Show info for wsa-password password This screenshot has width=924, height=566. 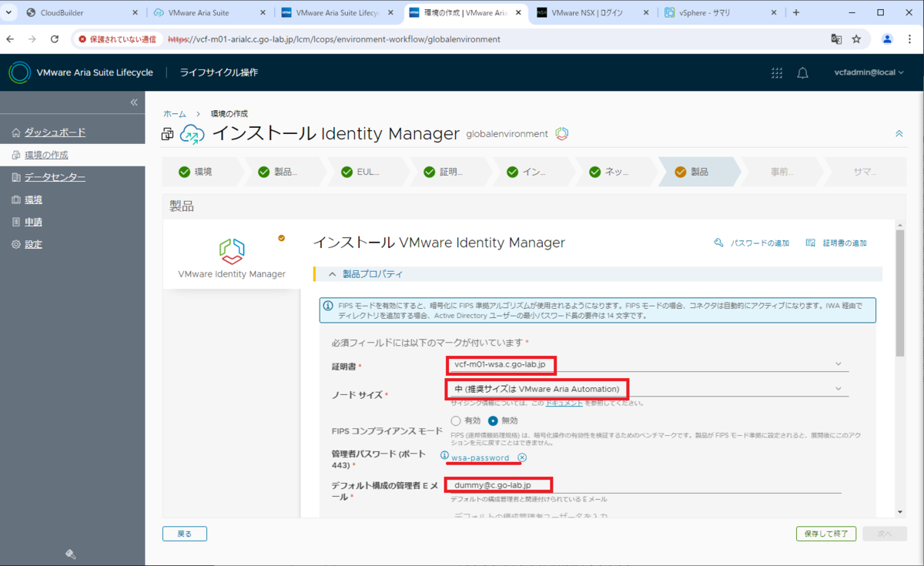click(x=444, y=456)
